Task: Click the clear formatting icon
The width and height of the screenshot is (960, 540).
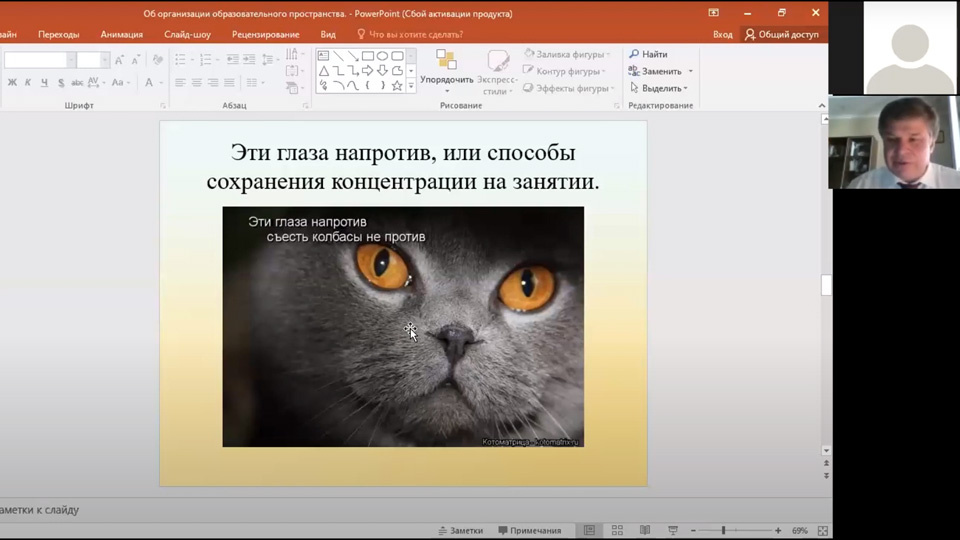Action: [158, 60]
